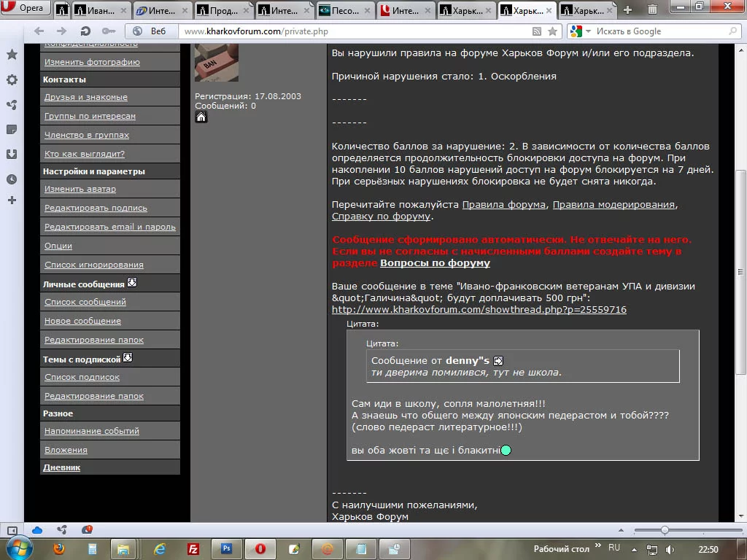Show hidden system tray icons
This screenshot has height=560, width=747.
click(x=634, y=550)
